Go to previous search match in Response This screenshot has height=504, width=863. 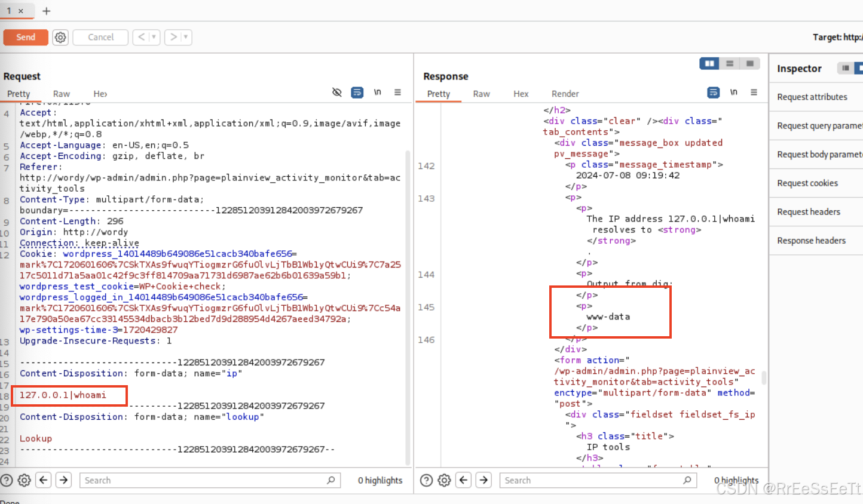click(x=463, y=480)
